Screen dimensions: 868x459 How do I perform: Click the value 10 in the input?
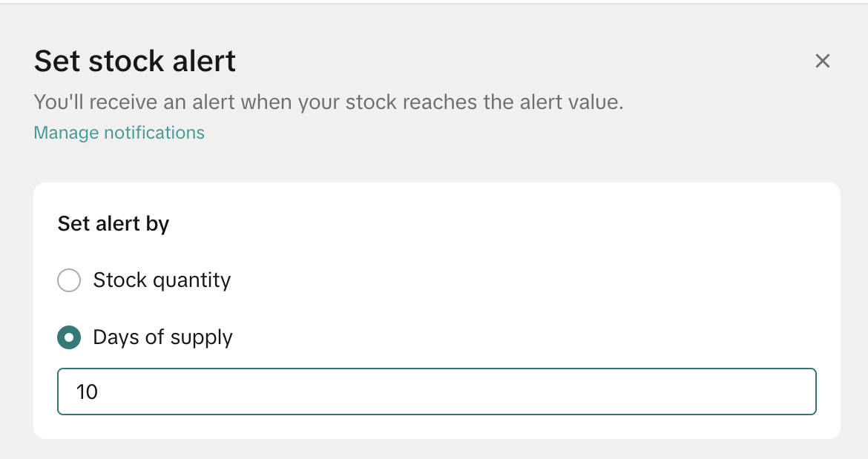tap(88, 392)
